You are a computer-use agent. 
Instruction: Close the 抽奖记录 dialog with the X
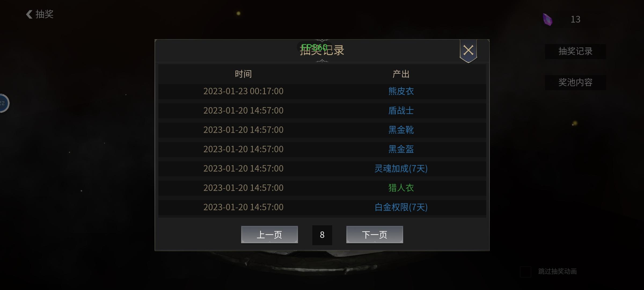click(468, 50)
